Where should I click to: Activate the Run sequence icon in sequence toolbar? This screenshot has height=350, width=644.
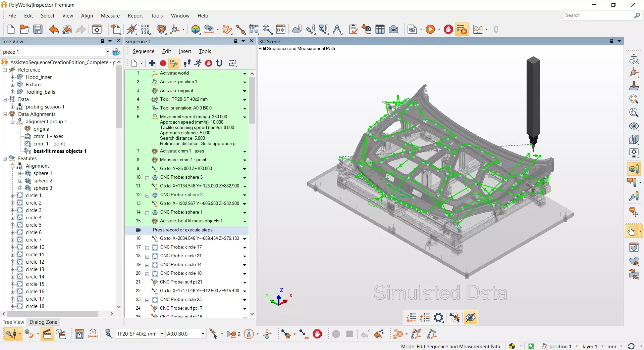click(198, 63)
